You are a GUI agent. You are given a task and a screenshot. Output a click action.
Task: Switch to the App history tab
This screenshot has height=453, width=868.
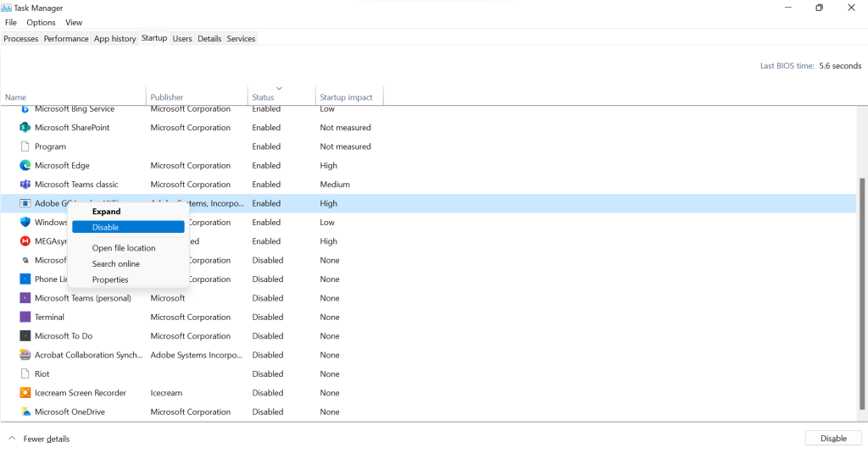pyautogui.click(x=114, y=39)
